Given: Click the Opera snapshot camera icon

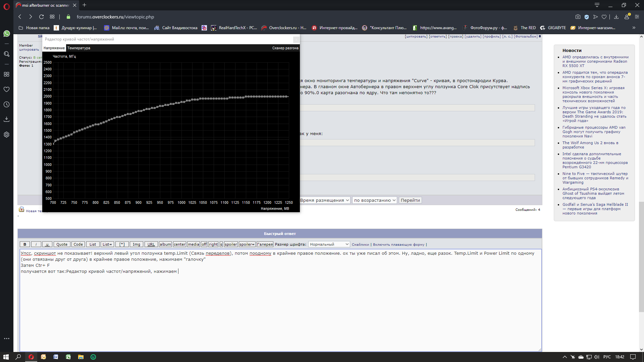Looking at the screenshot, I should coord(578,17).
